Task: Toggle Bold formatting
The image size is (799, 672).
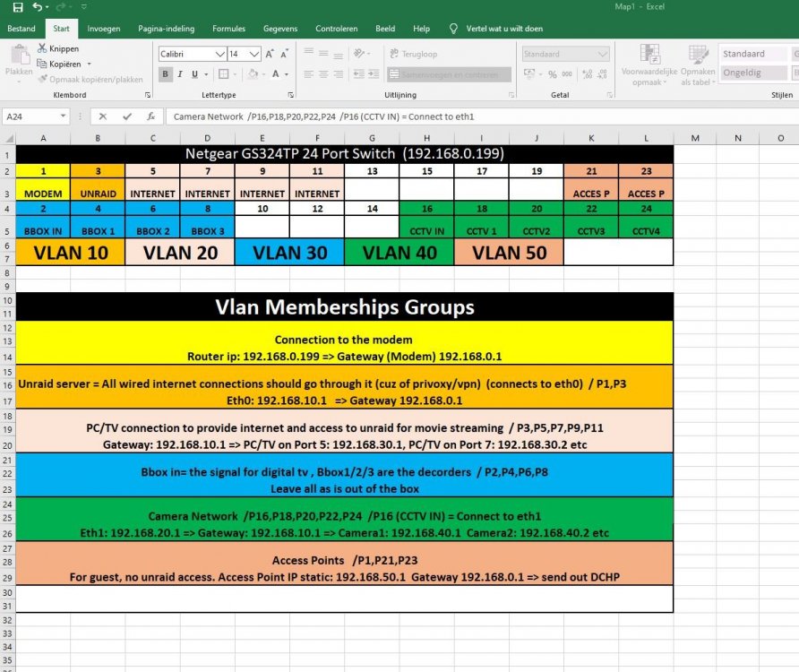Action: [x=165, y=74]
